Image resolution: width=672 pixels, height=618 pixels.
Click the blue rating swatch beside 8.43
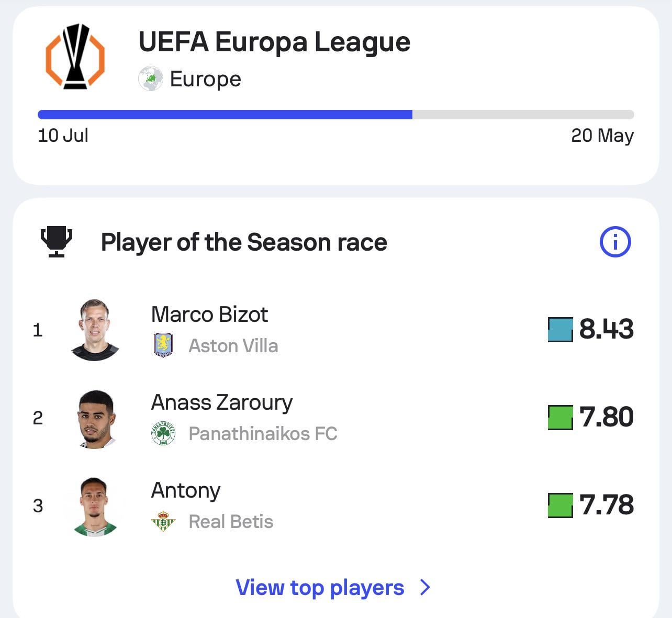click(560, 330)
